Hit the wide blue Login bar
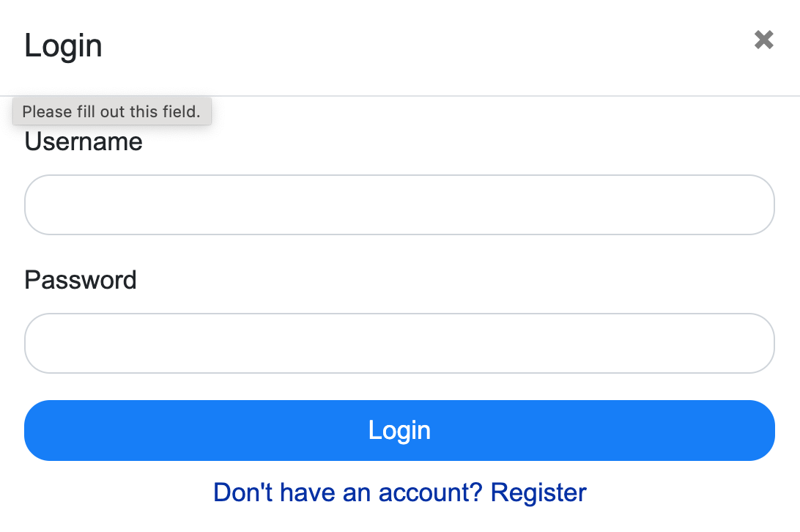This screenshot has height=532, width=800. pos(399,430)
